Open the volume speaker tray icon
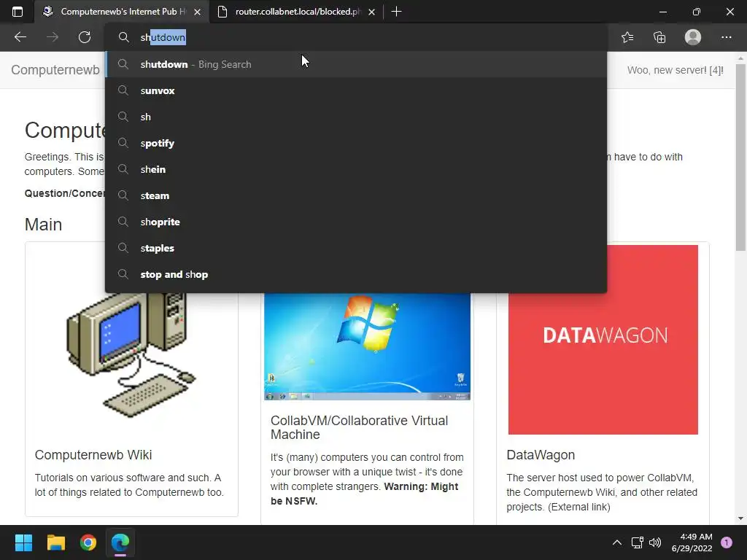747x560 pixels. point(655,542)
